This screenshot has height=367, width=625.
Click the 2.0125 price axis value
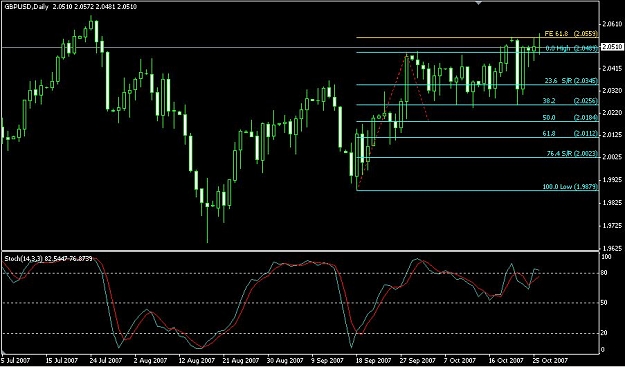point(613,136)
